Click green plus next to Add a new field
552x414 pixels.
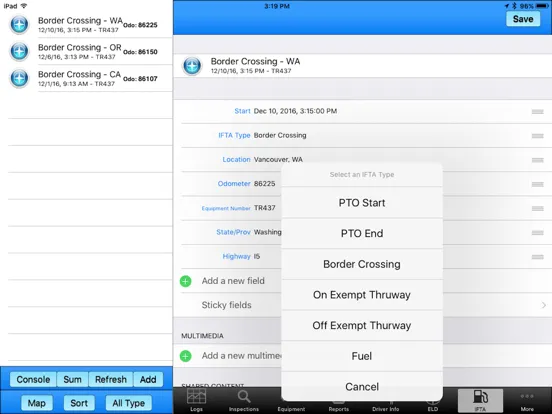186,281
